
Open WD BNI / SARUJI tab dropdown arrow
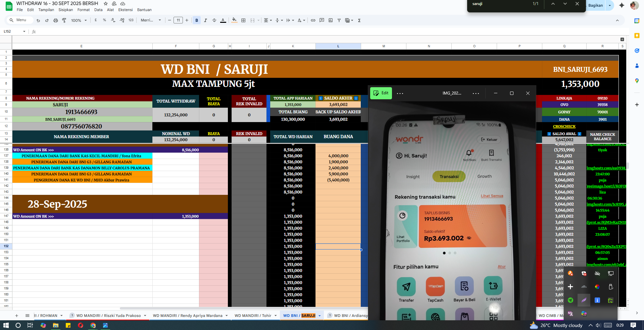(x=319, y=316)
